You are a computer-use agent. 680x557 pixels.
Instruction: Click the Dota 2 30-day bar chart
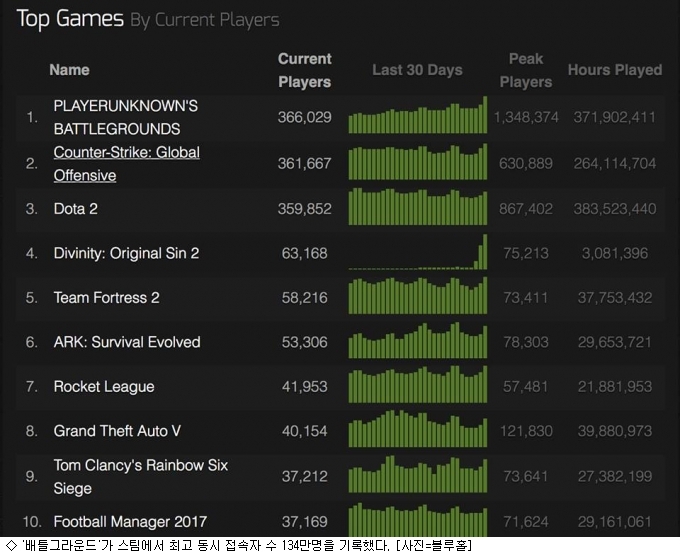[418, 206]
